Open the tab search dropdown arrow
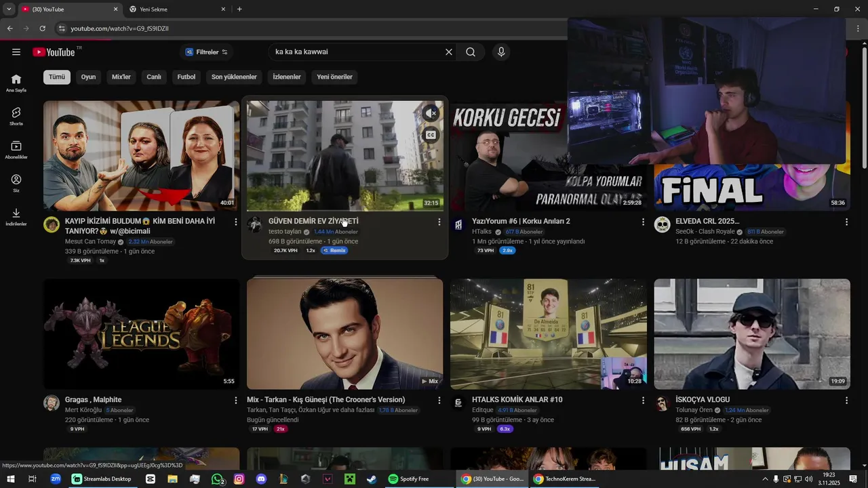Viewport: 868px width, 488px height. (x=9, y=9)
